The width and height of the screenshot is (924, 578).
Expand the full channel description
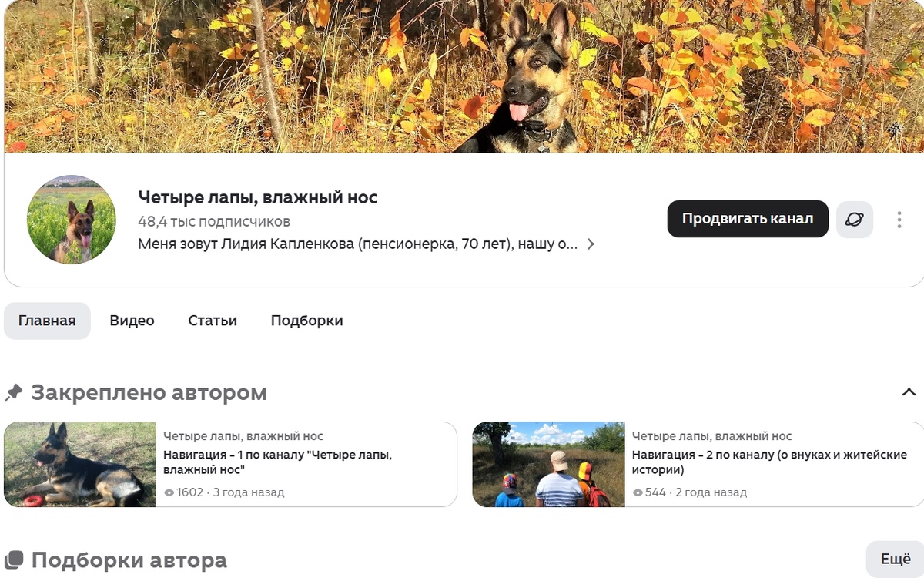point(591,244)
